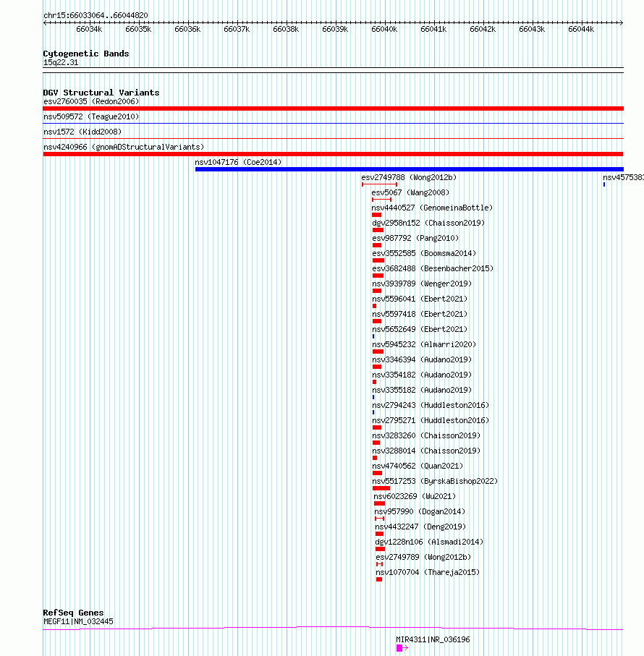Image resolution: width=644 pixels, height=656 pixels.
Task: Open nsv3288014 (Chaisson2019) variant
Action: 426,451
